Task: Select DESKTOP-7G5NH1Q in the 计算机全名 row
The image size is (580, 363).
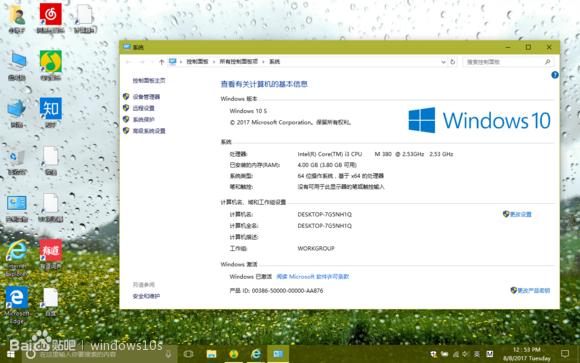Action: click(324, 226)
